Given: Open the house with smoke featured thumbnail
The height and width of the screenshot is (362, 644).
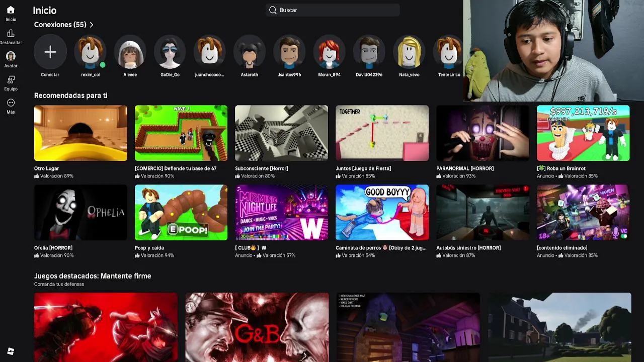Looking at the screenshot, I should 559,327.
